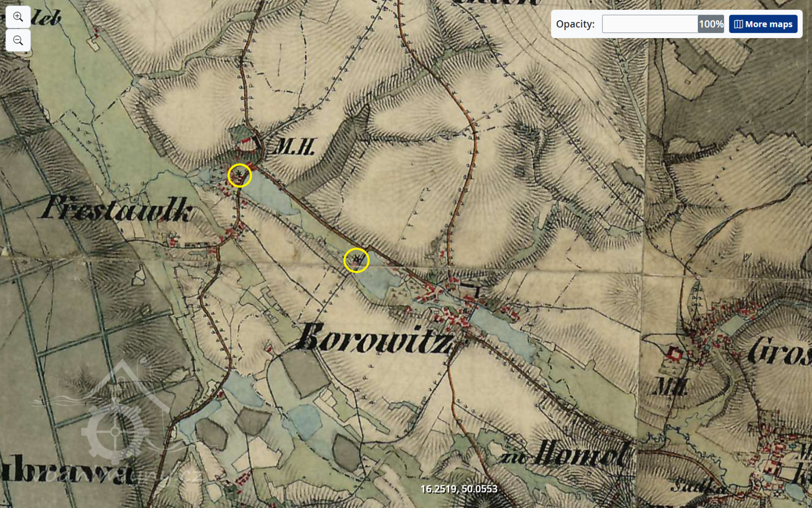Open the More maps panel

coord(763,24)
